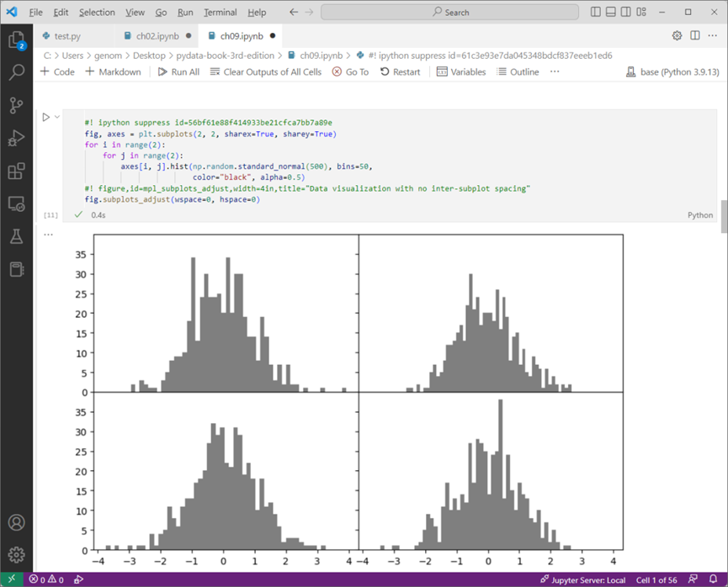Click the remote window indicator in status bar
The height and width of the screenshot is (587, 728).
12,579
